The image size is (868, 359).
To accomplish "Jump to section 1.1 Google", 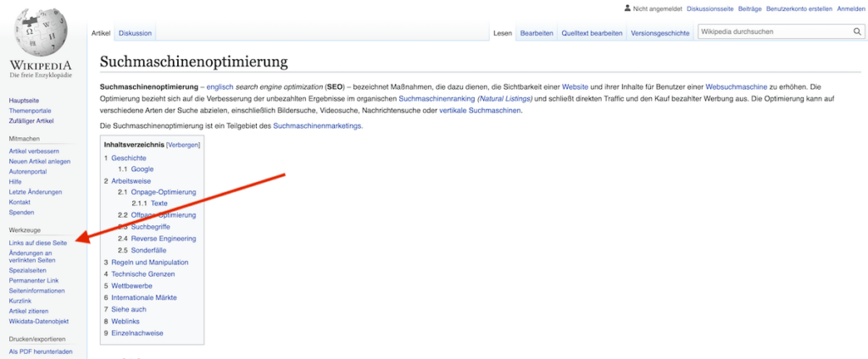I will click(x=142, y=169).
